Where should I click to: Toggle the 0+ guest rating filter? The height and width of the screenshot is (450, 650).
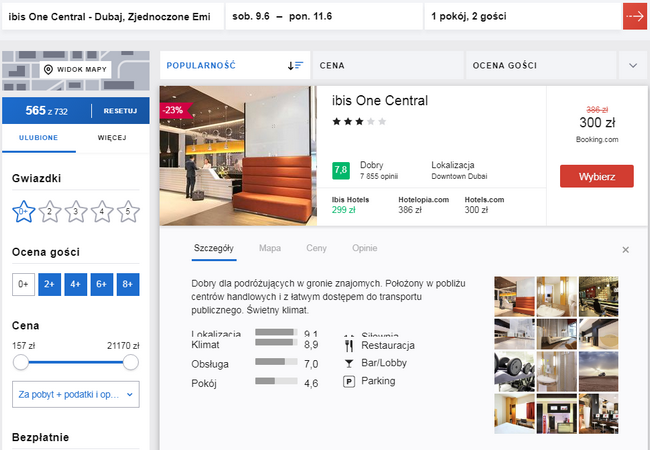pos(24,284)
